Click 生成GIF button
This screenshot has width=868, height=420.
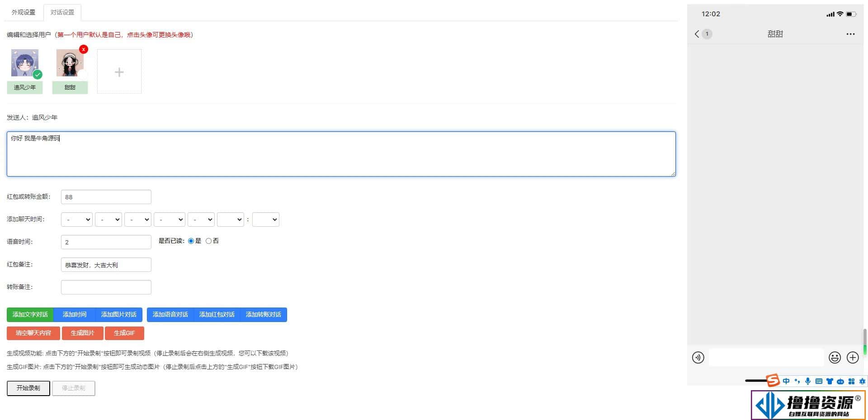(124, 333)
